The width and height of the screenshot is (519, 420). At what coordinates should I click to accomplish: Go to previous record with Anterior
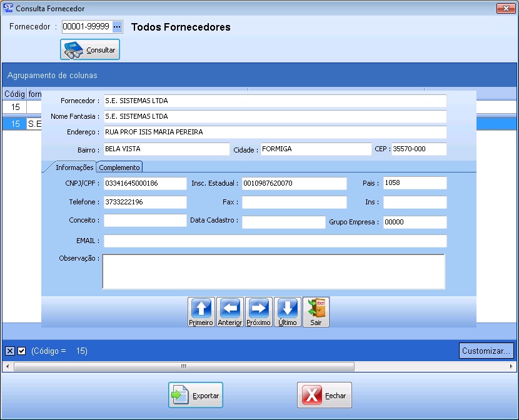tap(229, 312)
